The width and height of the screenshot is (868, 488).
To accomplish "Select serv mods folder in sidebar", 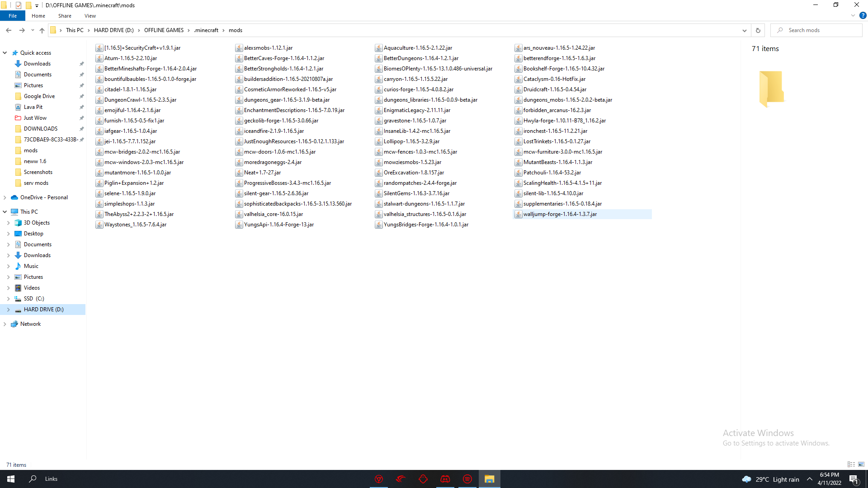I will point(36,183).
